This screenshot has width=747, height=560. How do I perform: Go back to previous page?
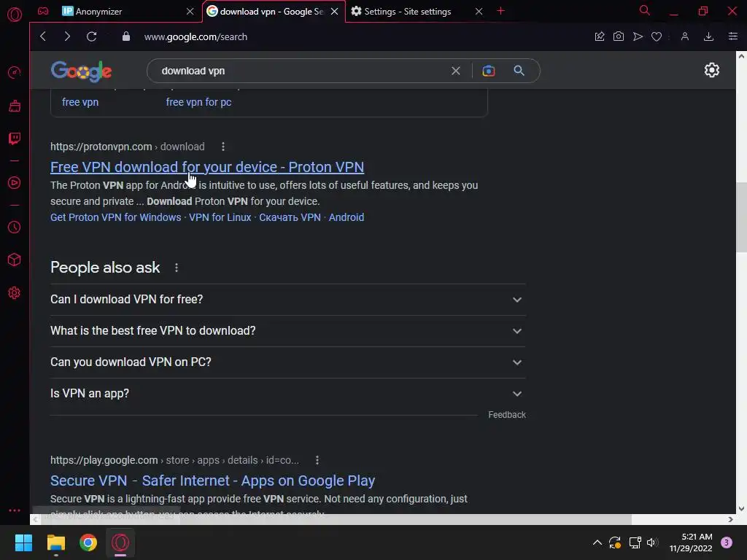(43, 36)
